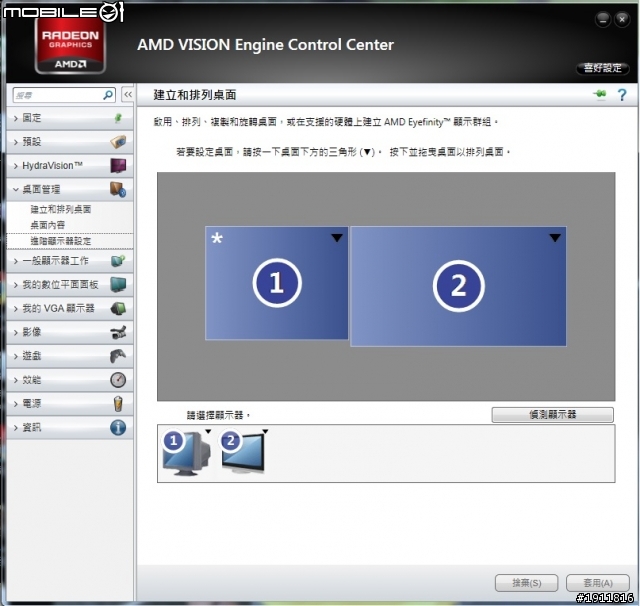Screen dimensions: 640x606
Task: Minimize the Control Center window
Action: [x=603, y=19]
